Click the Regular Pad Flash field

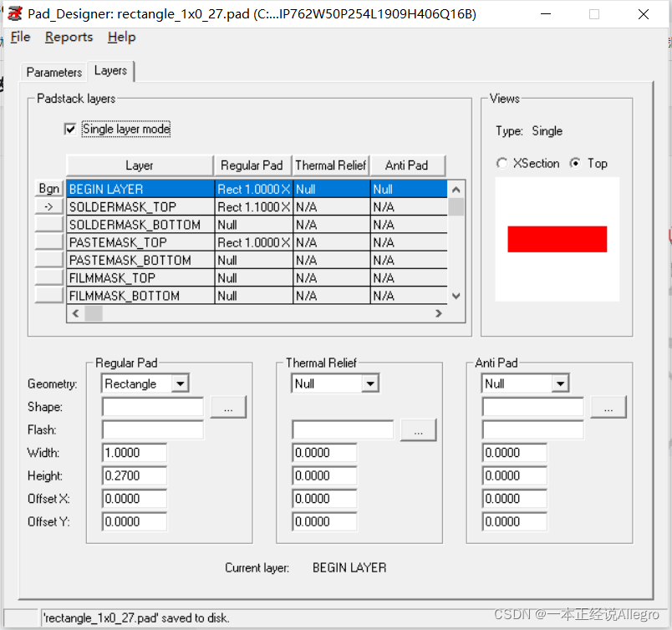[x=153, y=429]
